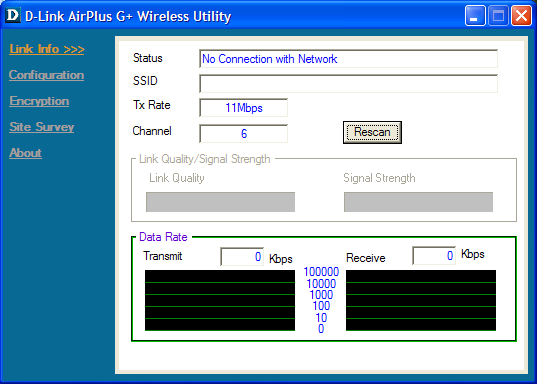Click the Receive label
Image resolution: width=537 pixels, height=384 pixels.
point(366,258)
